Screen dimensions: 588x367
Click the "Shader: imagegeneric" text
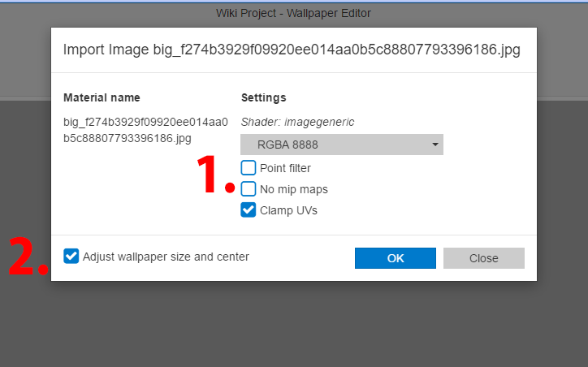tap(297, 122)
